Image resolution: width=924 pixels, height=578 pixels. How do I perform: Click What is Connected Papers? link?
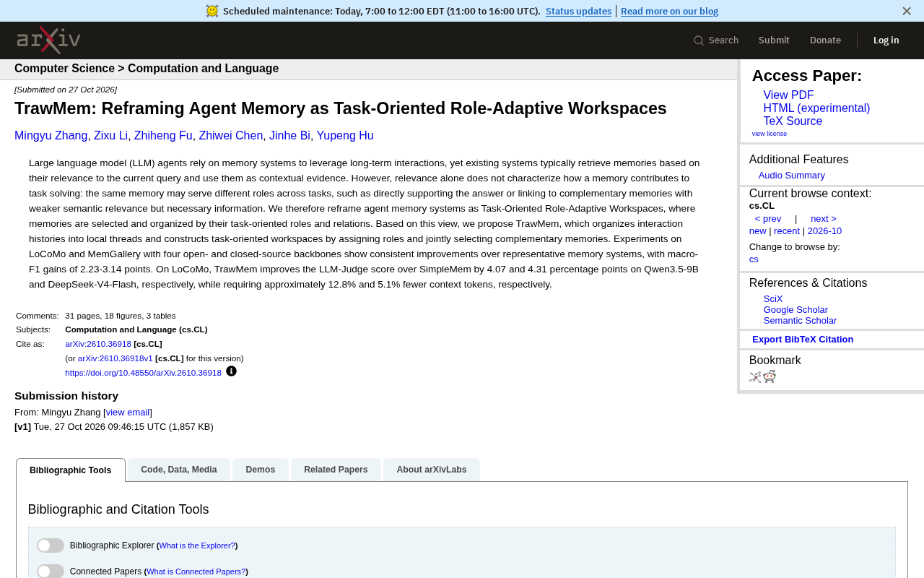tap(196, 572)
